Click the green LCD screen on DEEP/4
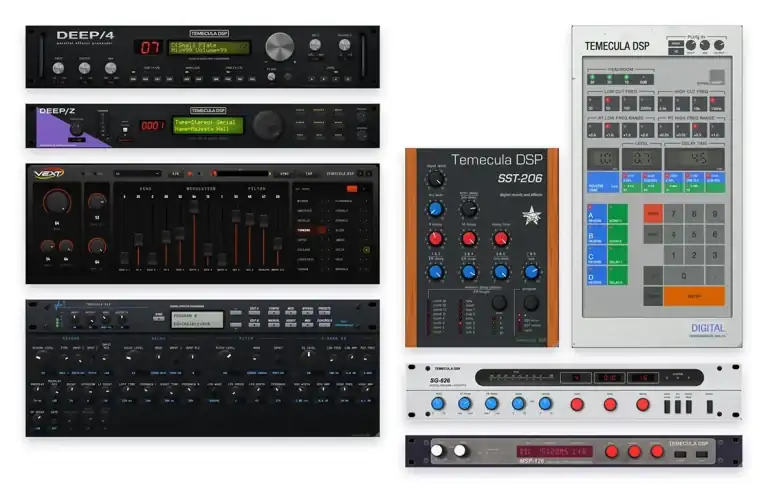 tap(210, 47)
